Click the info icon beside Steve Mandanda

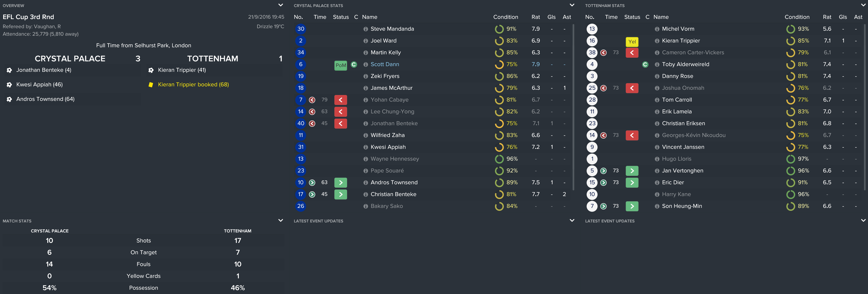366,29
